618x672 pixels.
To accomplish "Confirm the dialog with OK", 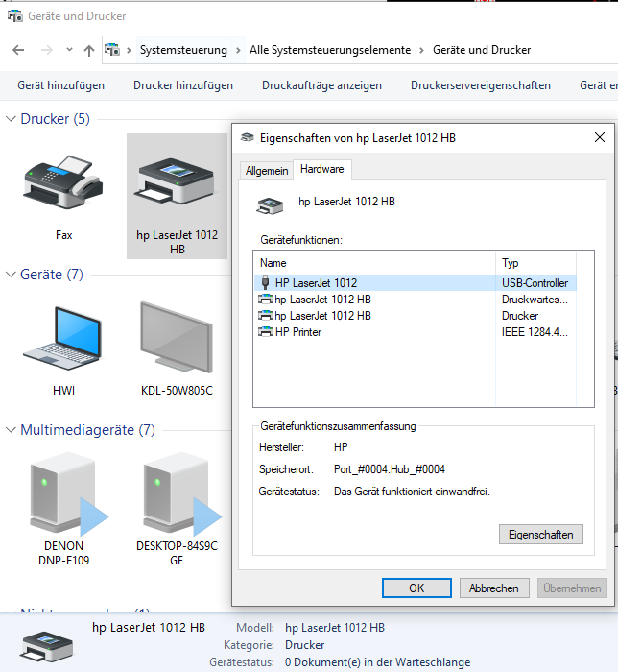I will tap(416, 588).
